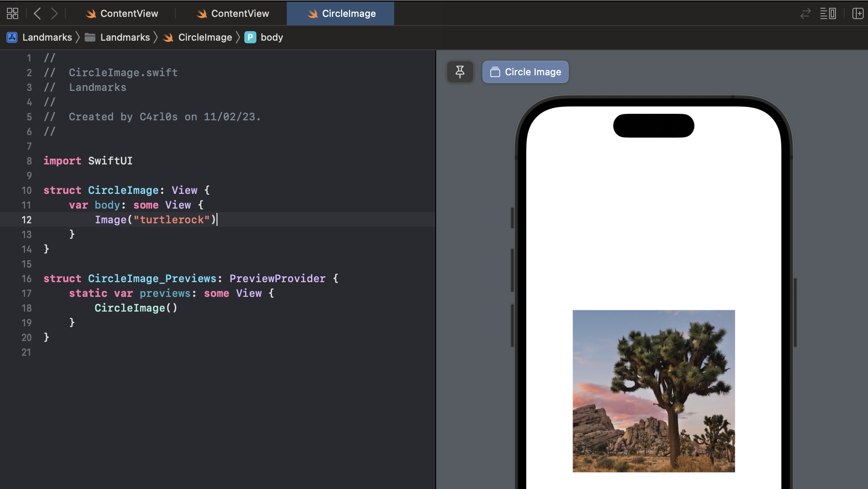The width and height of the screenshot is (868, 489).
Task: Open the Landmarks folder breadcrumb
Action: pos(125,37)
